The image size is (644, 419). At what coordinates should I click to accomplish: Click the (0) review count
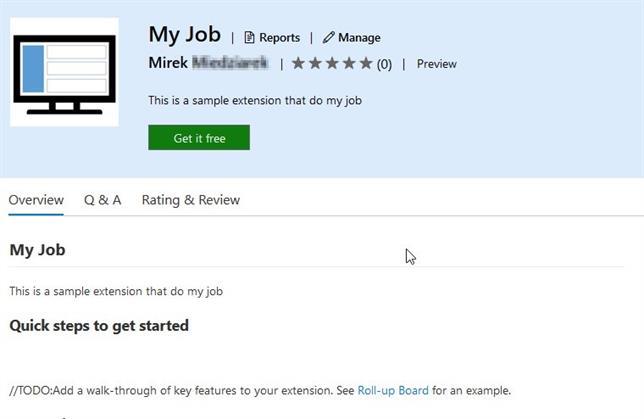pyautogui.click(x=384, y=64)
